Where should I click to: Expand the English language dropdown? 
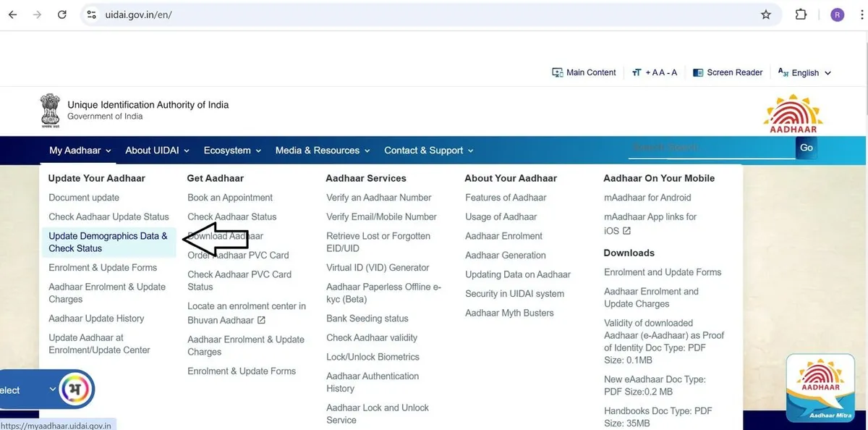pos(804,72)
